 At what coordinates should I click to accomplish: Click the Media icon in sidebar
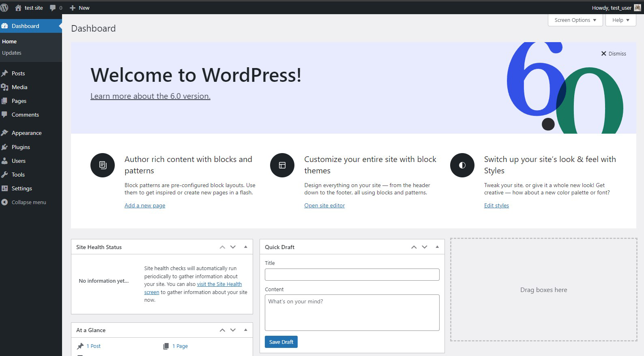[x=4, y=87]
